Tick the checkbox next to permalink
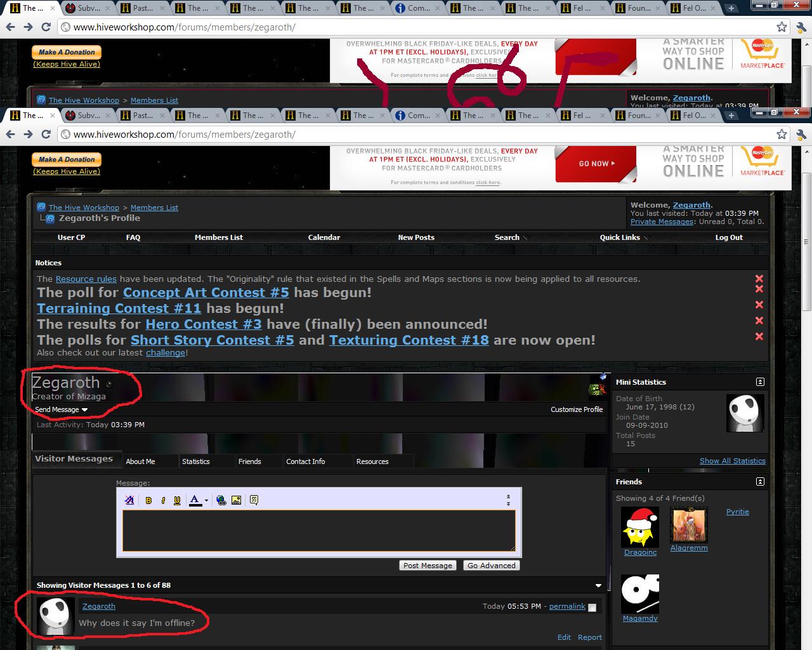Viewport: 812px width, 650px height. click(592, 607)
